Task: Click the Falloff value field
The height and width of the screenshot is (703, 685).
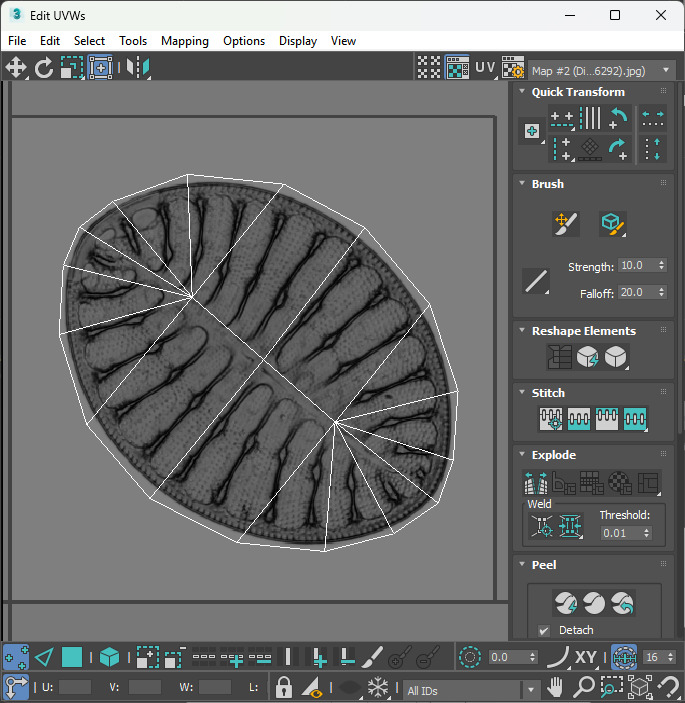Action: [637, 292]
